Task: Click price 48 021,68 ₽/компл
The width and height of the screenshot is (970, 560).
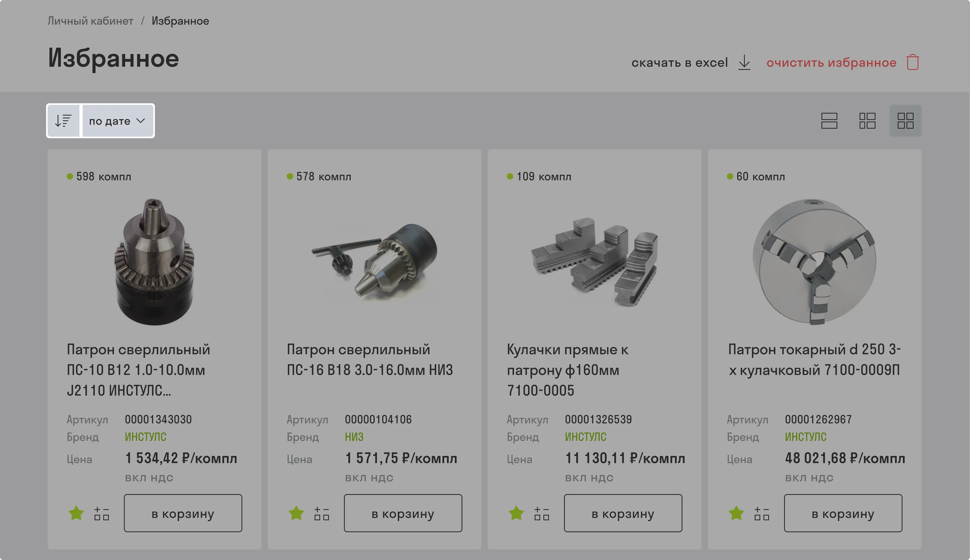Action: click(845, 459)
